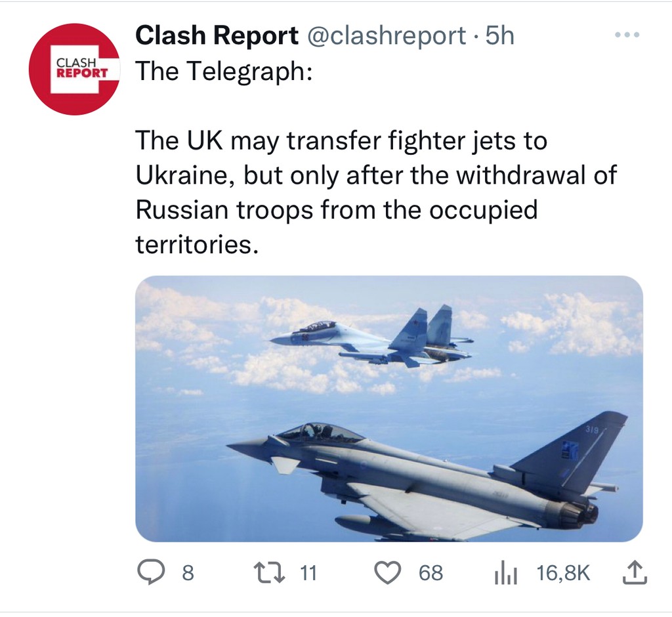Enlarge the fighter jets photo

388,408
